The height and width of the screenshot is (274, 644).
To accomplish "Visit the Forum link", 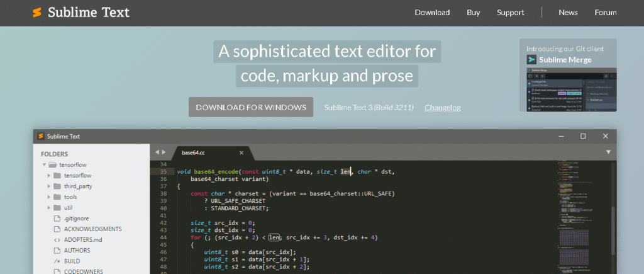I will coord(606,13).
